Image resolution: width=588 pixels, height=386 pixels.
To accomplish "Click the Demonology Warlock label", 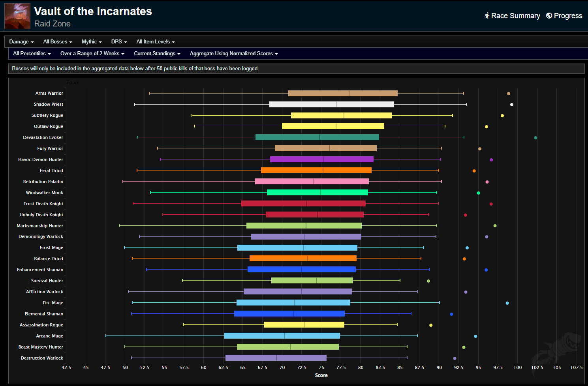I will 41,236.
